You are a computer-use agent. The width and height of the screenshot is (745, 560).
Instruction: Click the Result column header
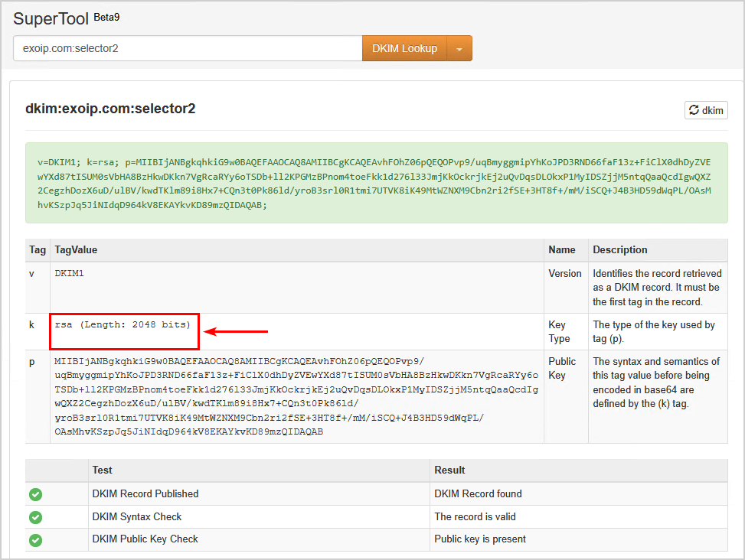[449, 470]
